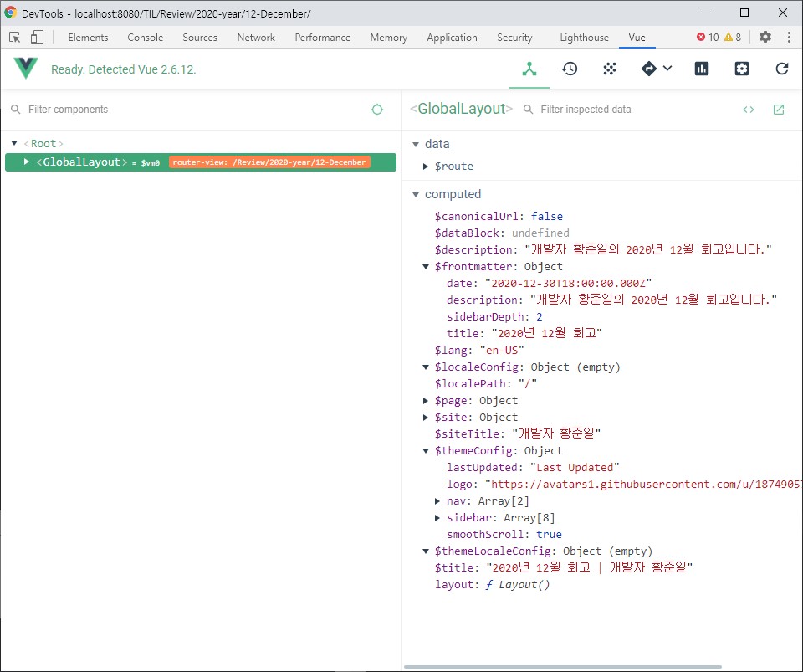Collapse the $localeConfig object
Viewport: 803px width, 672px height.
coord(426,367)
